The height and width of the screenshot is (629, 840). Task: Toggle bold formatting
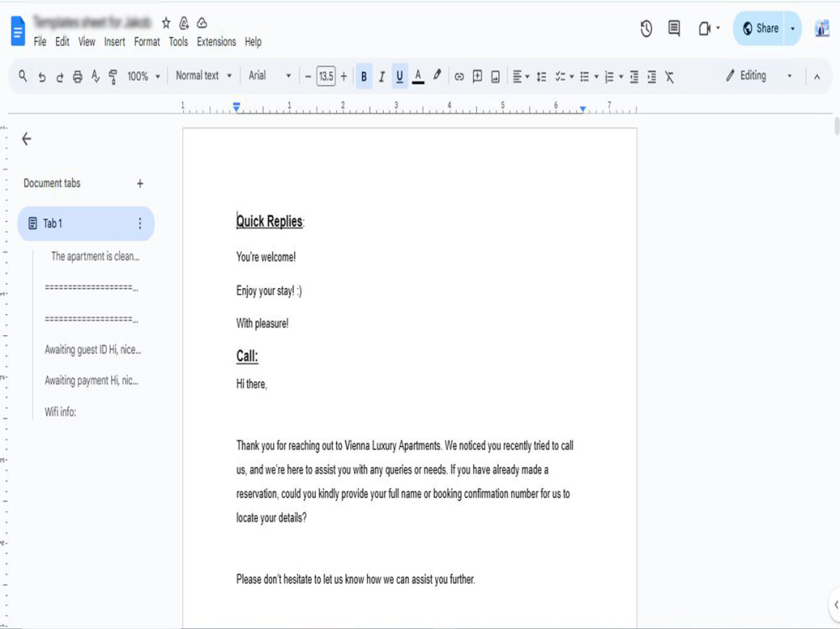point(364,76)
